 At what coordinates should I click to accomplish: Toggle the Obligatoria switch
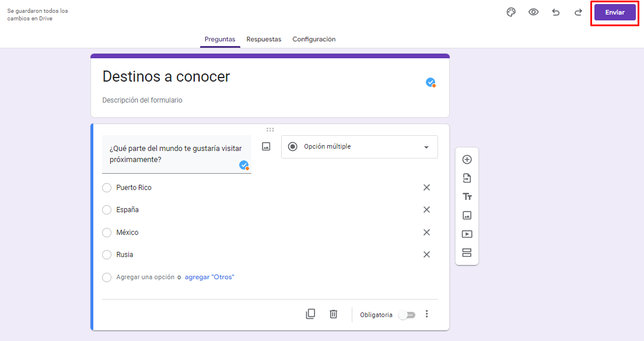(x=407, y=315)
